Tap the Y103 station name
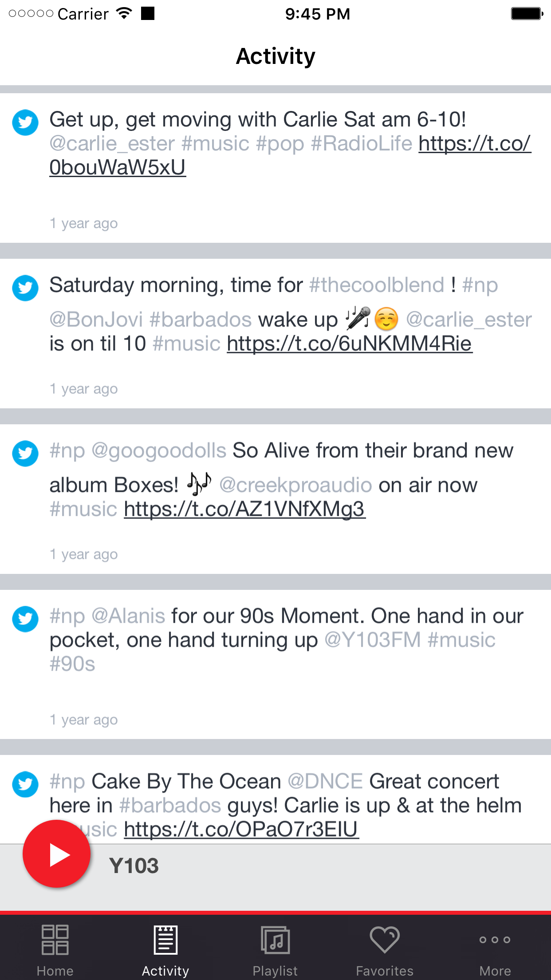551x980 pixels. [134, 866]
